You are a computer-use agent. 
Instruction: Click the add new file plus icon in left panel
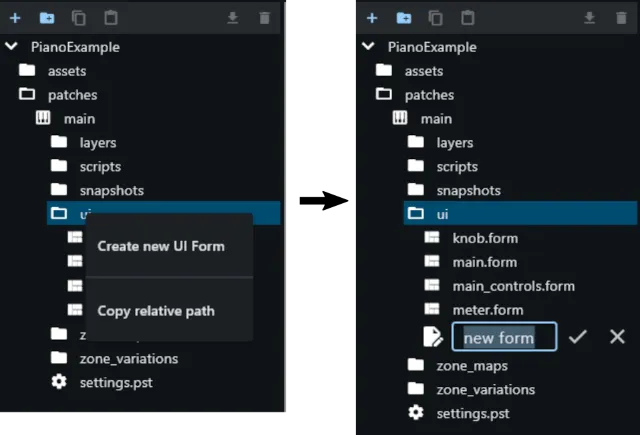[15, 18]
